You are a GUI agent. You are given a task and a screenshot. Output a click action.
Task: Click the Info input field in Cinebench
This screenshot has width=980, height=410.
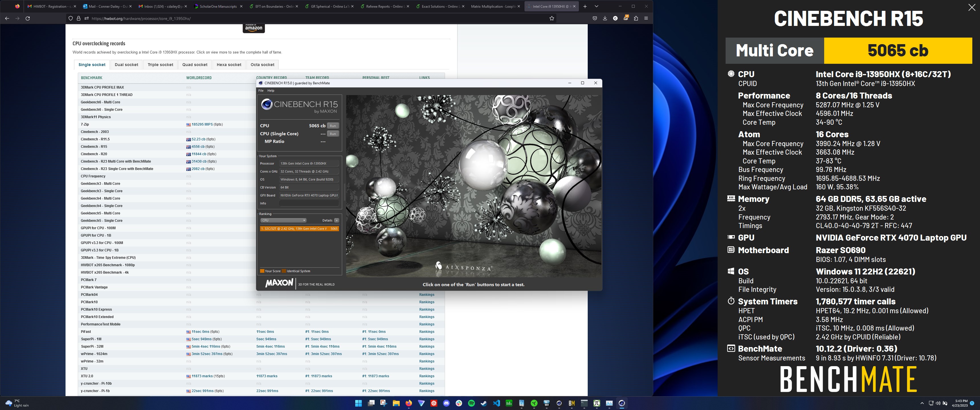pyautogui.click(x=309, y=203)
